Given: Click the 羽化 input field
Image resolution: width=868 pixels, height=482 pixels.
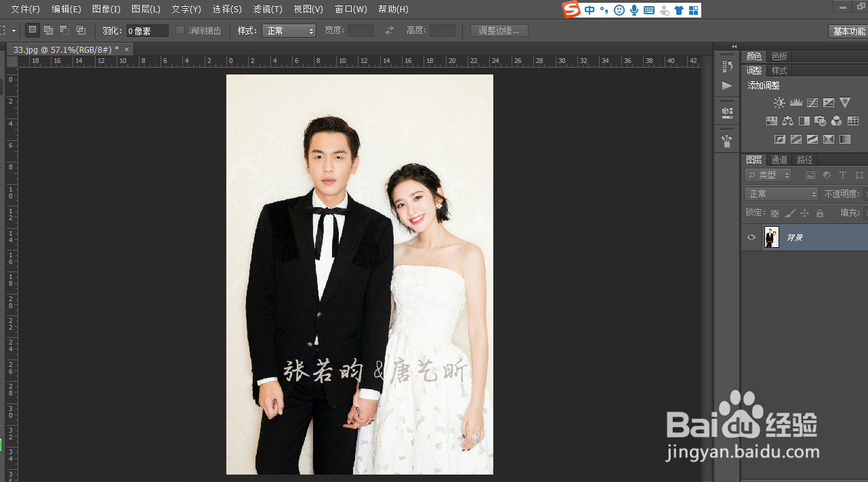Looking at the screenshot, I should pos(148,31).
